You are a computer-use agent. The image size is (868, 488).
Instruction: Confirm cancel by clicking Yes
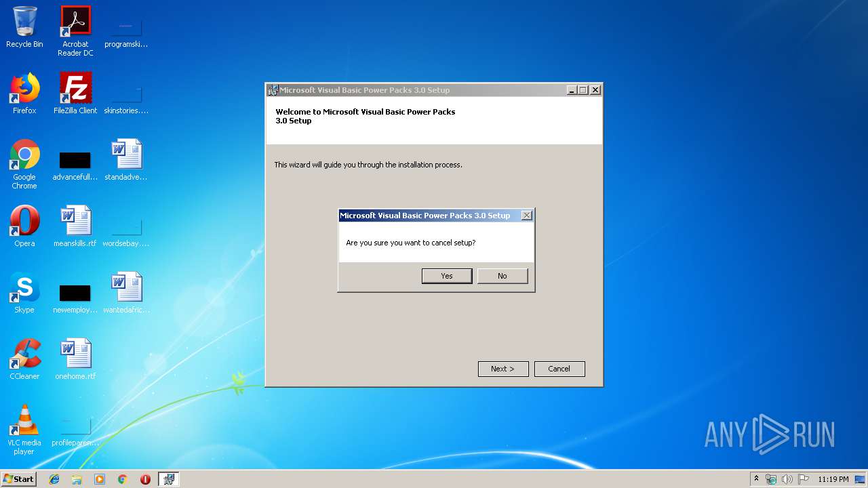447,276
